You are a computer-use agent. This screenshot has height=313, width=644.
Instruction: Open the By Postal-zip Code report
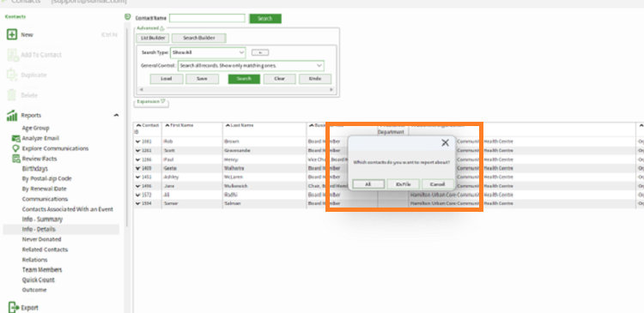click(x=47, y=178)
